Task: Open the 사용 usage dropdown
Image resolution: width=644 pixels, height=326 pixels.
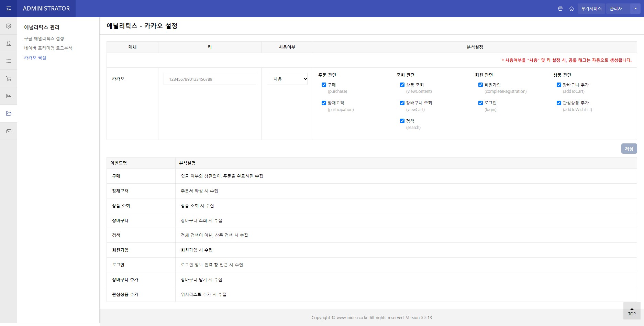Action: (x=287, y=79)
